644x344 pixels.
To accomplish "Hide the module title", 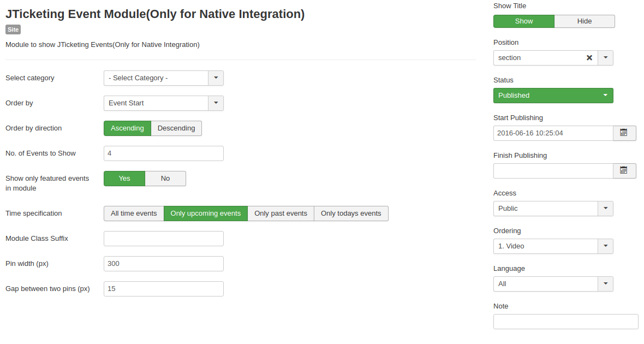I will coord(585,21).
